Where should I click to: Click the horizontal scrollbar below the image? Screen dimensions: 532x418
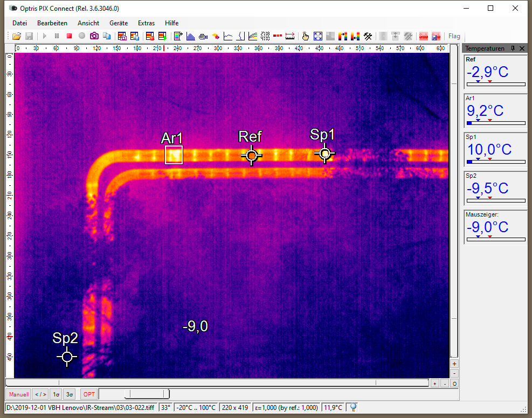click(216, 383)
